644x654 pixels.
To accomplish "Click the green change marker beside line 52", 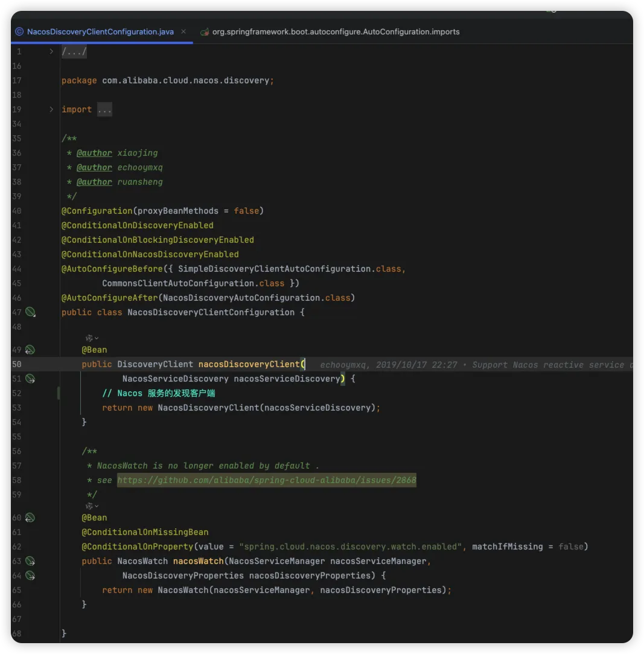I will 58,393.
